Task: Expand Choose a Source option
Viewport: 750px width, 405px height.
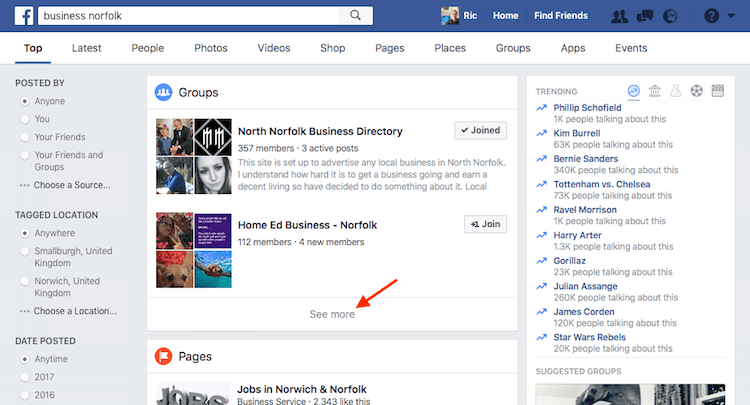Action: pos(65,185)
